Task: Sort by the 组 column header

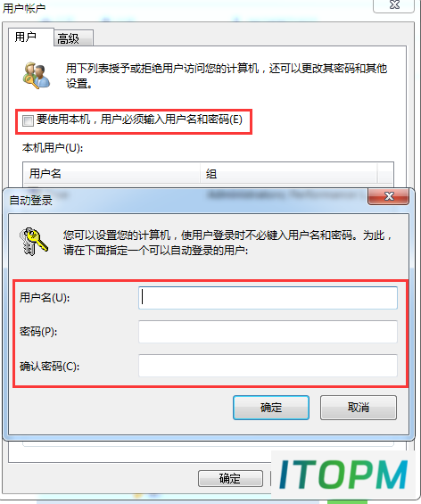Action: tap(289, 174)
